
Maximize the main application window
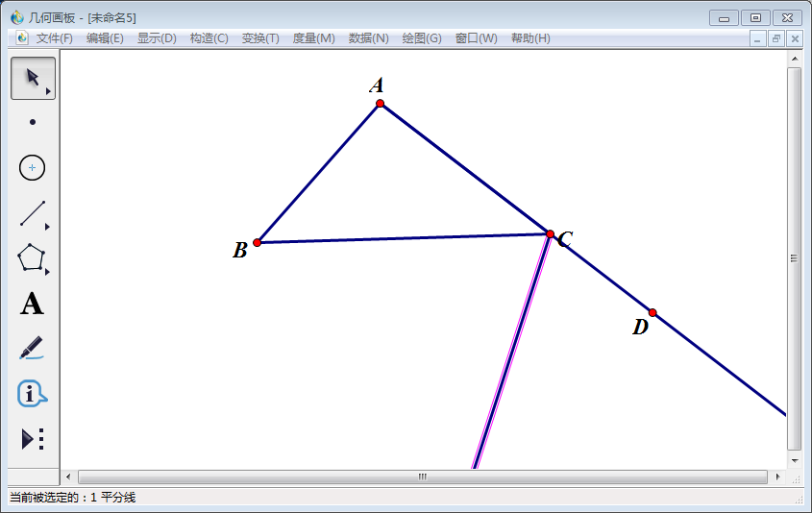pyautogui.click(x=755, y=18)
